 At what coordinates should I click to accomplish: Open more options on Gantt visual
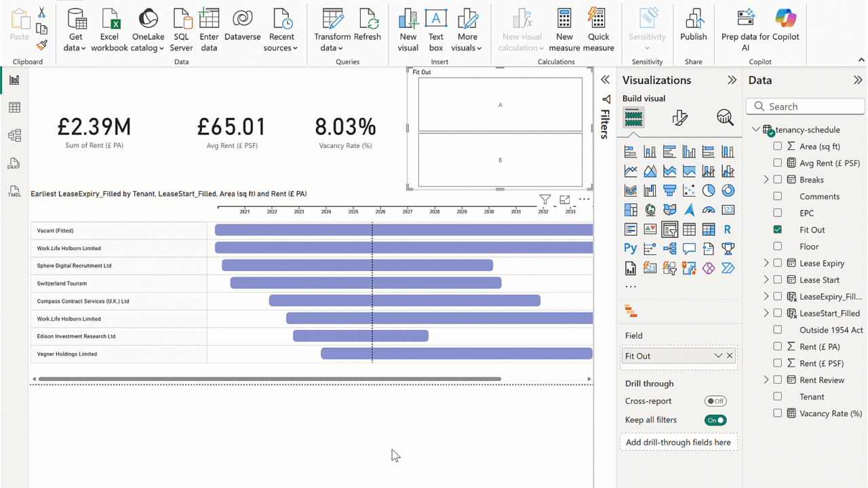click(584, 200)
